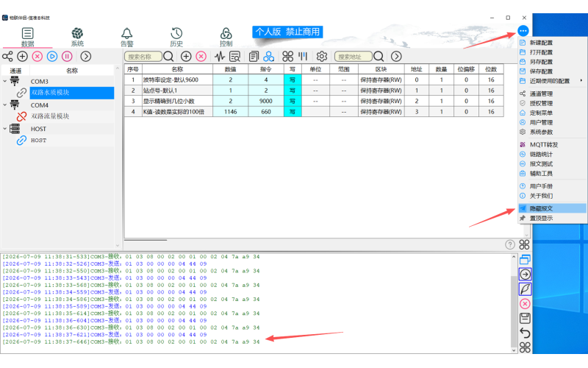Pause acquisition with the pink pause icon
Viewport: 588px width, 368px height.
coord(67,57)
